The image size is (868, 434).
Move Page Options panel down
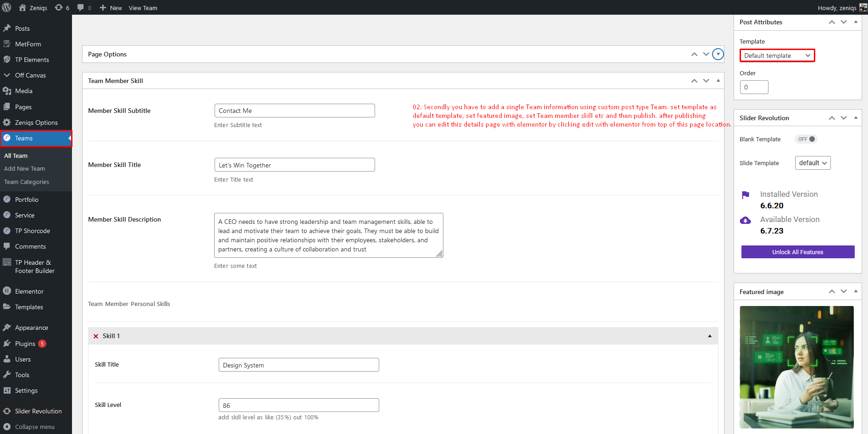(x=706, y=54)
